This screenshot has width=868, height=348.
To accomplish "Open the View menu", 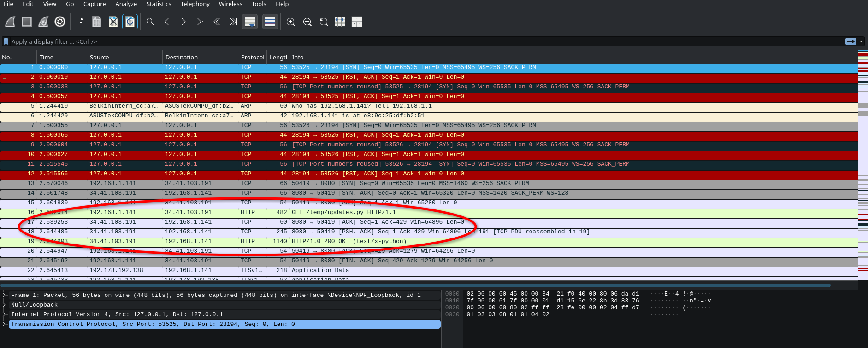I will 50,4.
